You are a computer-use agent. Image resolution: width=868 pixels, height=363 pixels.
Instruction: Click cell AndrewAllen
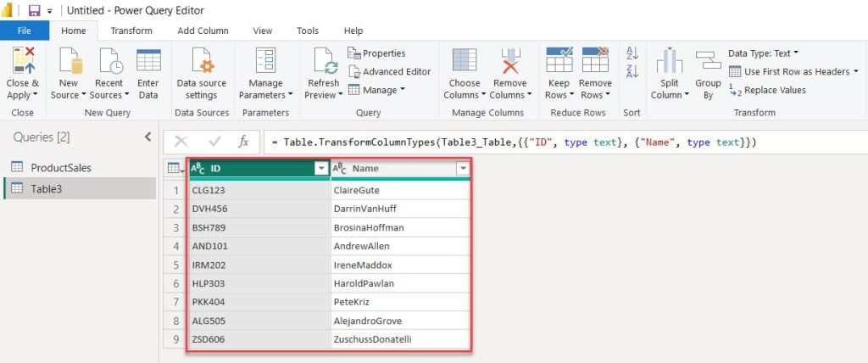point(400,246)
